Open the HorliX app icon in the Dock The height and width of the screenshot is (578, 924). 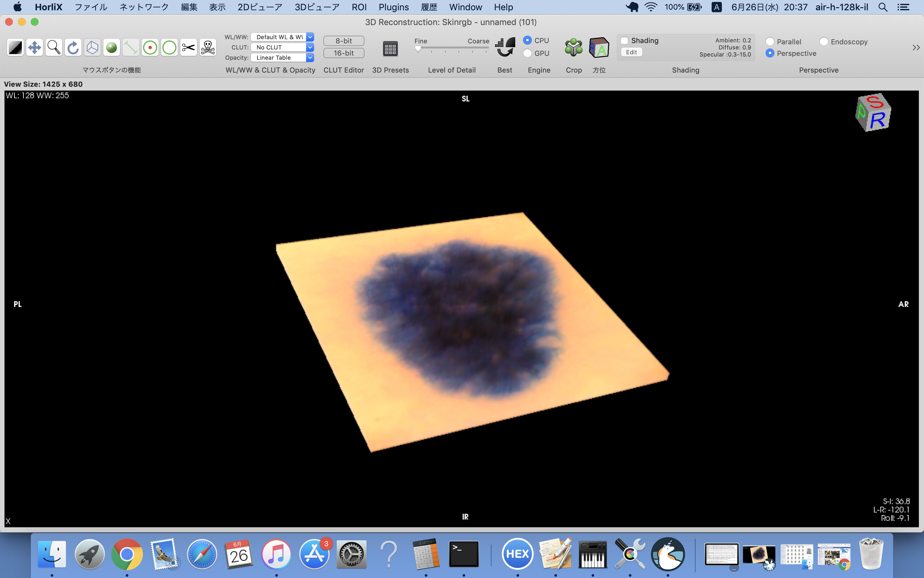pyautogui.click(x=667, y=554)
